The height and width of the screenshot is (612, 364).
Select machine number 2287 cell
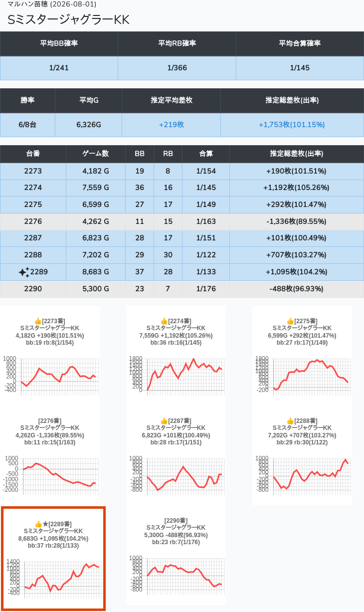[33, 238]
